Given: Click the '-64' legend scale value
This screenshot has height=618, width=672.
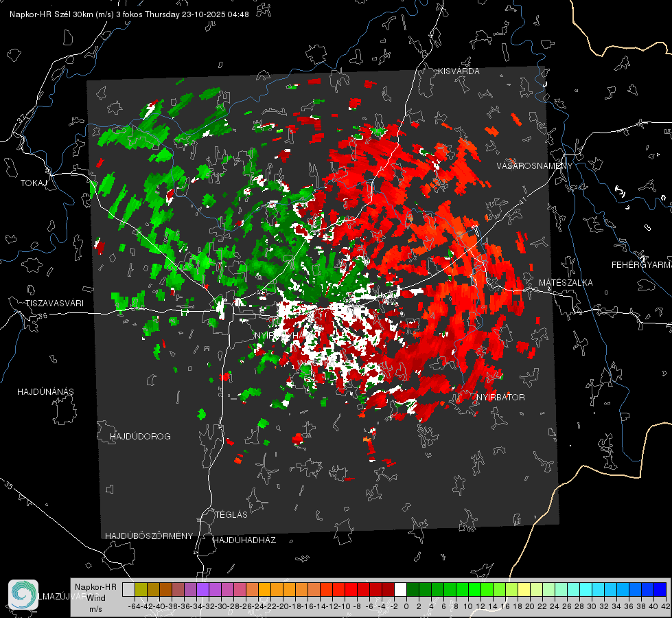Looking at the screenshot, I should [x=134, y=606].
